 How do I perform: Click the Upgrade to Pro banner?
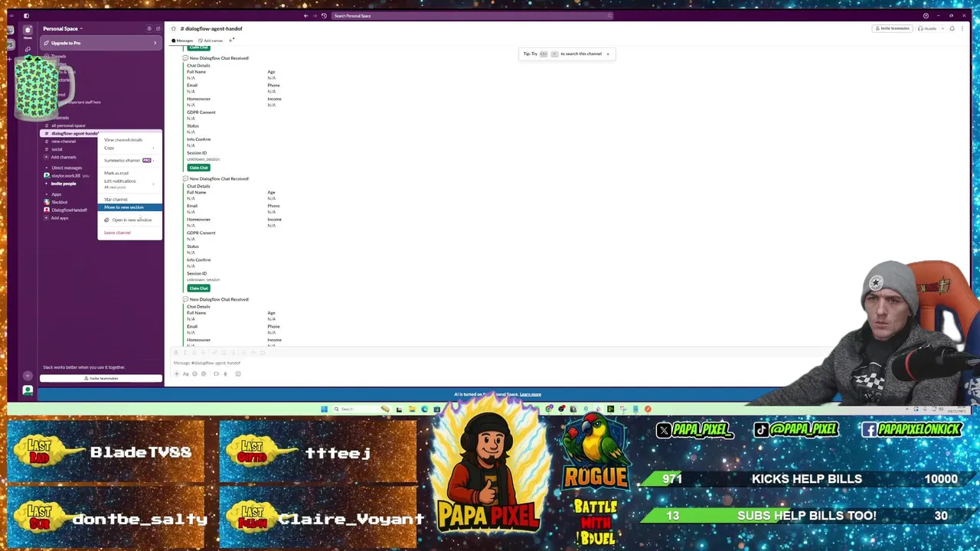pos(100,43)
